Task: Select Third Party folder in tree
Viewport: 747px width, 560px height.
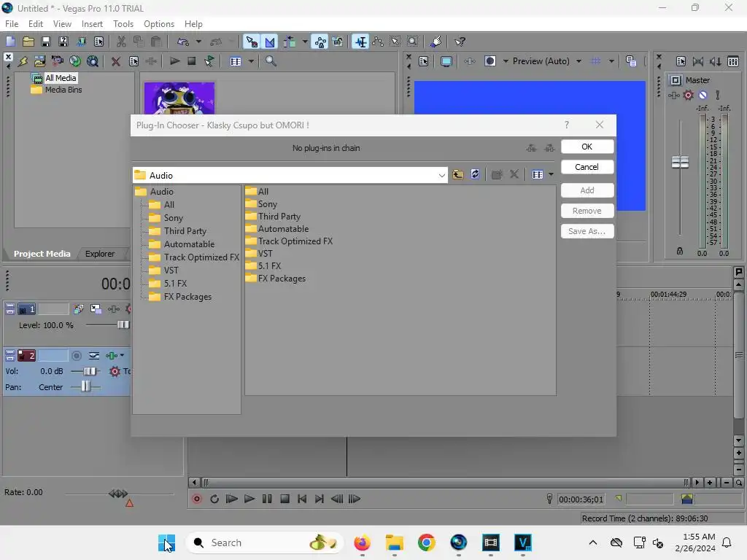Action: [185, 231]
